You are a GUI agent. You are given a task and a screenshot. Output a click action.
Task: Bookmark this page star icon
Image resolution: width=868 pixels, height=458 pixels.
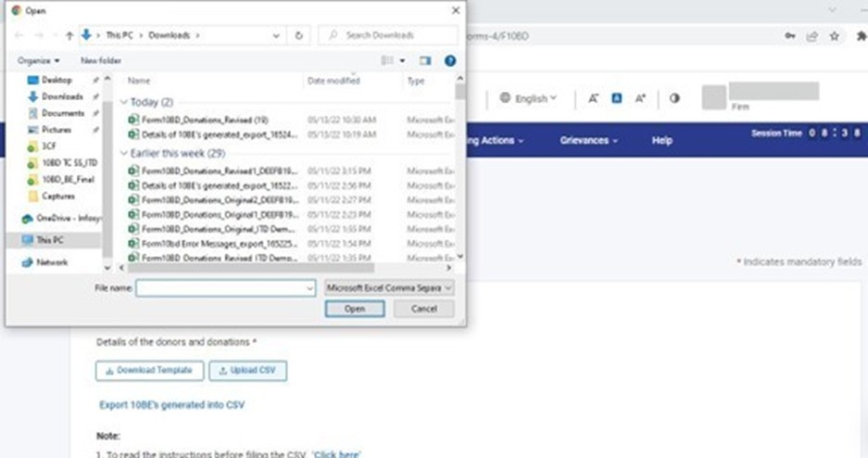[x=835, y=36]
